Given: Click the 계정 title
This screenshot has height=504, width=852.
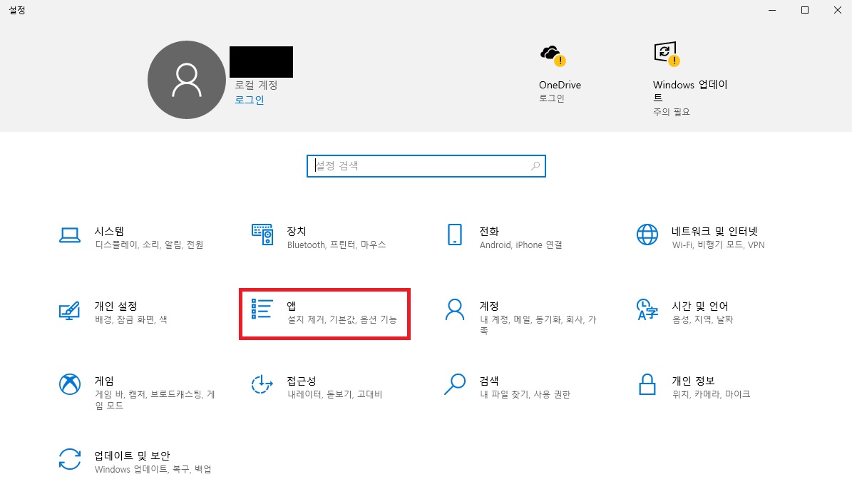Looking at the screenshot, I should pyautogui.click(x=489, y=307).
